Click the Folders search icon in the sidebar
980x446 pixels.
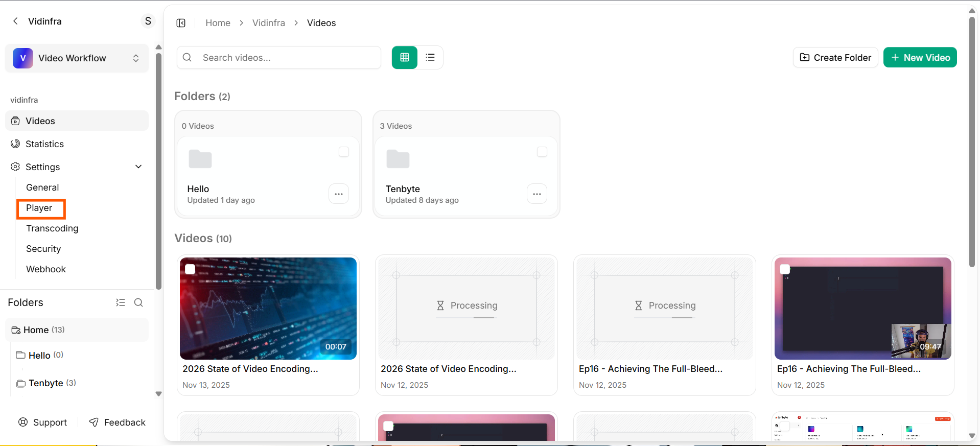coord(138,302)
